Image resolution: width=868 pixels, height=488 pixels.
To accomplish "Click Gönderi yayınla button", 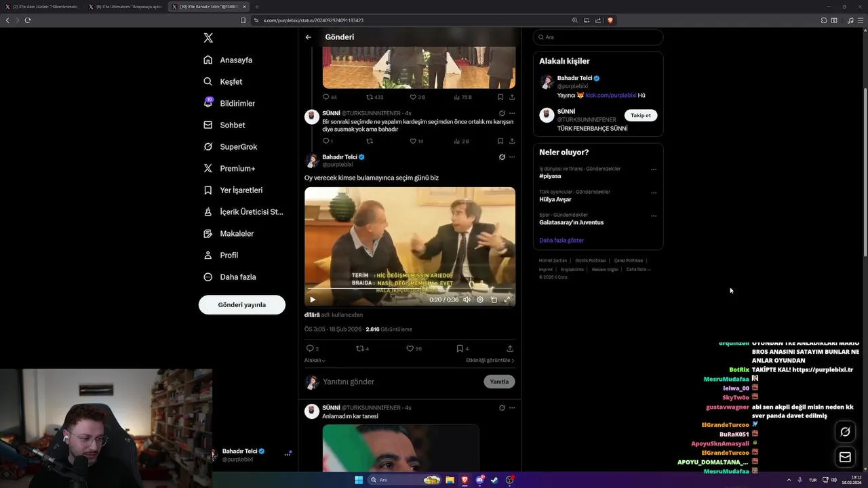I will coord(241,304).
